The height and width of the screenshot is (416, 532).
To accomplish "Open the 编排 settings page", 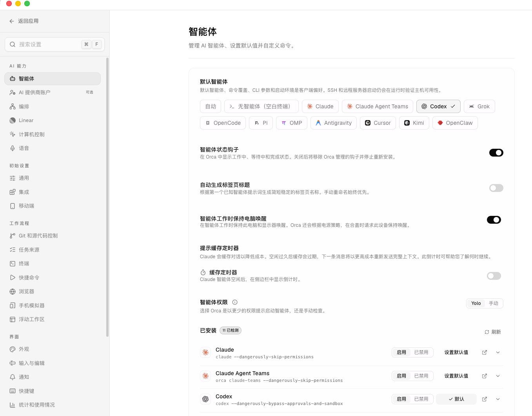I will point(53,107).
